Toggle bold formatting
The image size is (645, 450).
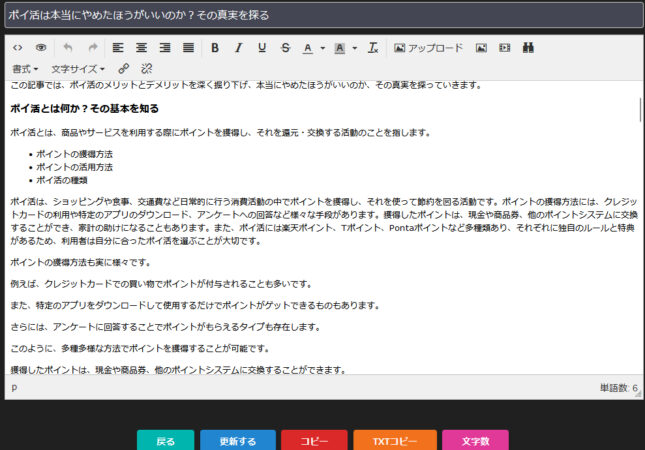click(x=215, y=48)
